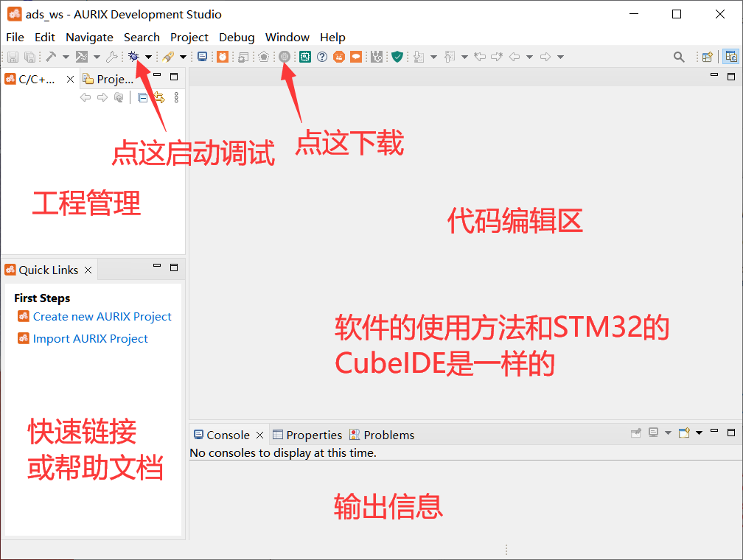Click the toolbar Forward arrow icon
Screen dimensions: 743x560
click(546, 57)
